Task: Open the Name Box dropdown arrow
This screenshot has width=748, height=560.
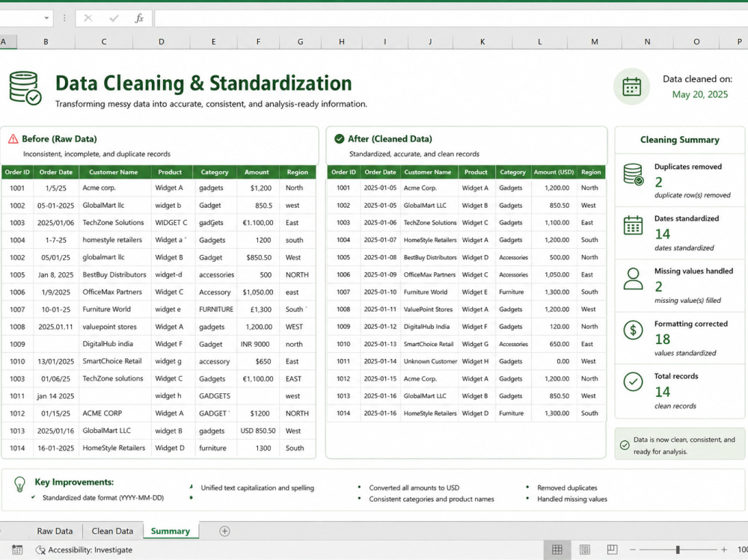Action: pos(46,18)
